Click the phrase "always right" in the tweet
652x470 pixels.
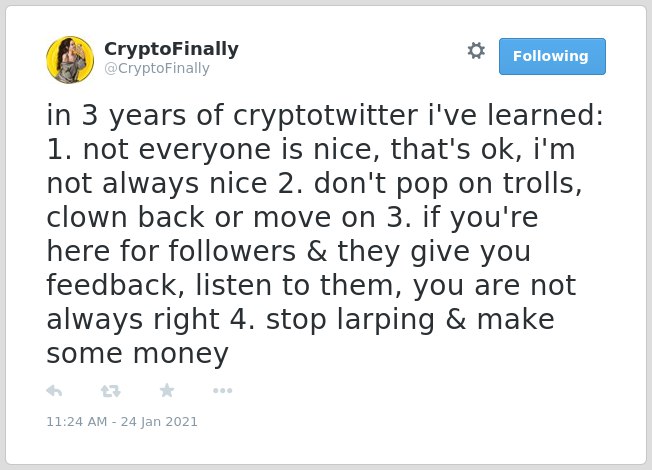(x=133, y=320)
